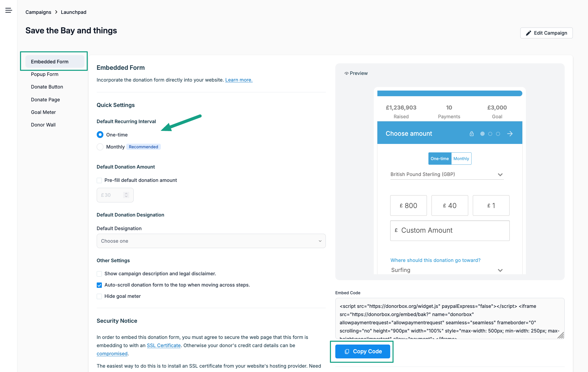Image resolution: width=588 pixels, height=372 pixels.
Task: Open the SSL Certificate link
Action: pyautogui.click(x=164, y=345)
